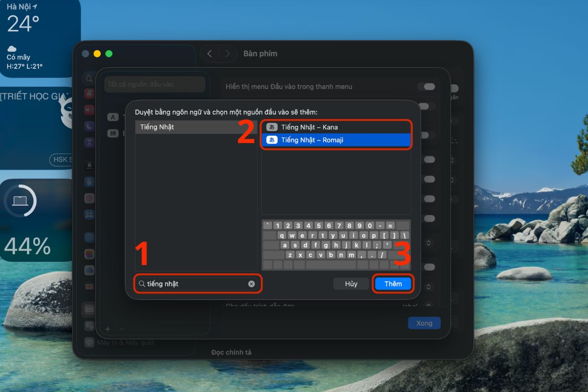The width and height of the screenshot is (588, 392).
Task: Click the Xong done button behind dialog
Action: tap(424, 323)
